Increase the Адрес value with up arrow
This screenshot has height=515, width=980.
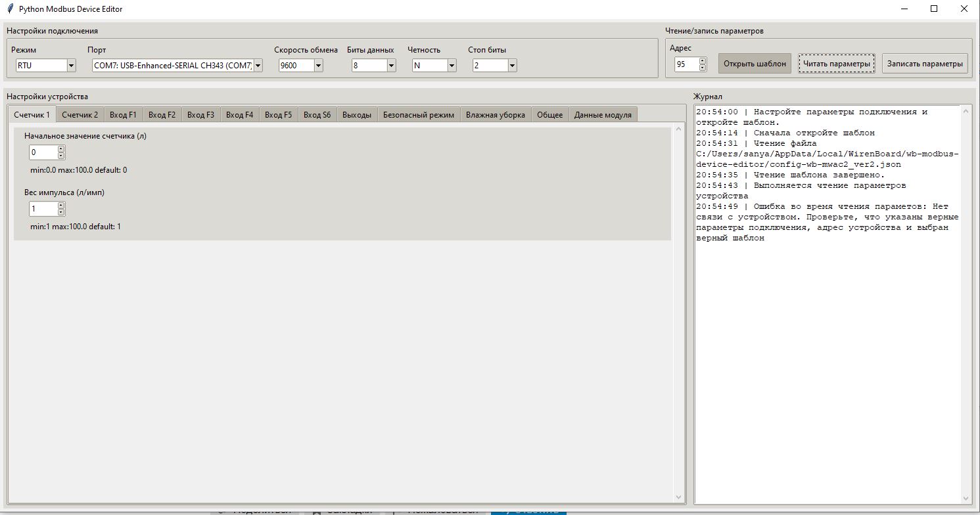[x=703, y=61]
